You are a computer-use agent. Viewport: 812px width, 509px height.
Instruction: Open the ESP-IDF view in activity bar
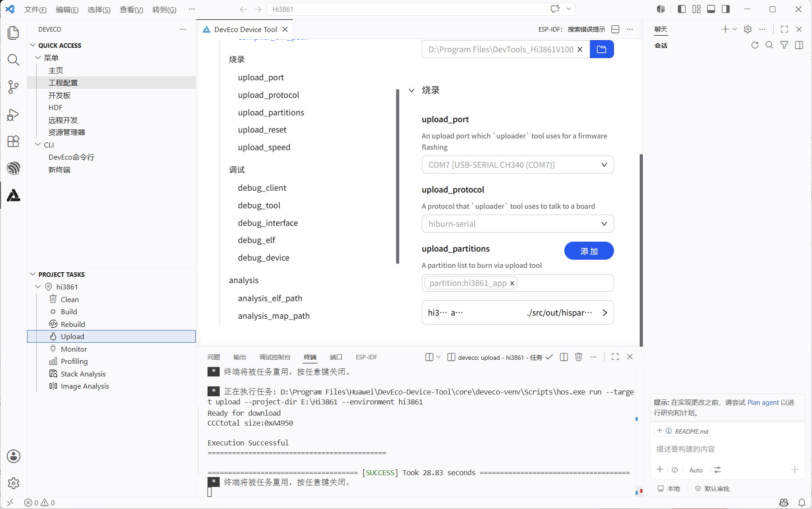pyautogui.click(x=14, y=168)
